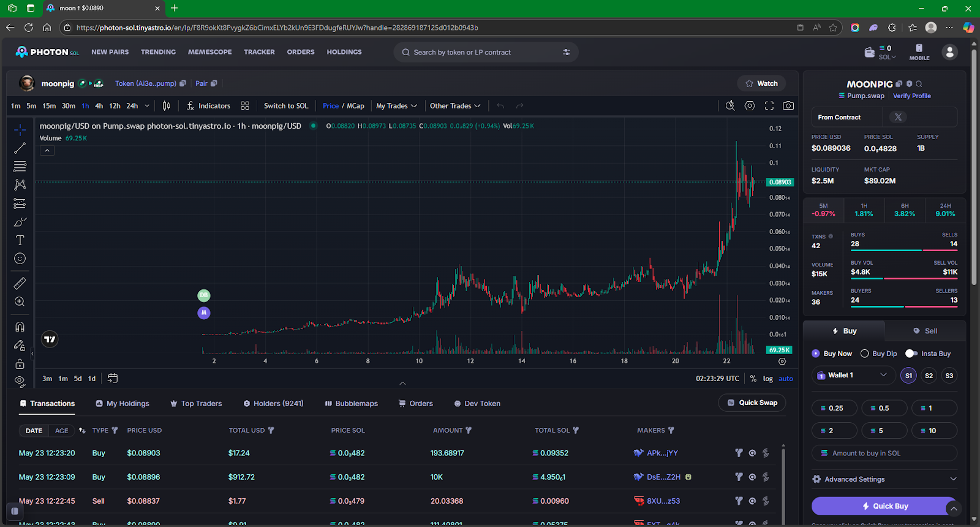Open the user account avatar menu
Screen dimensions: 980x527
[950, 52]
